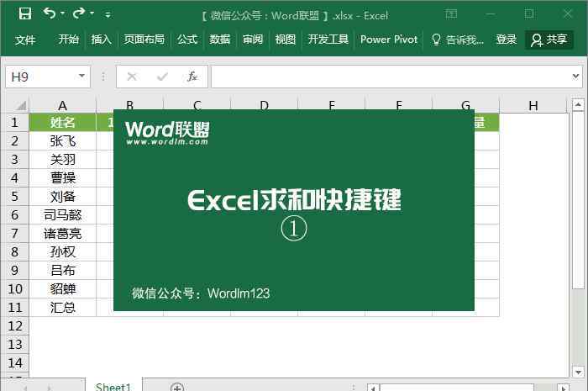588x391 pixels.
Task: Switch to the 开始 tab
Action: point(68,40)
